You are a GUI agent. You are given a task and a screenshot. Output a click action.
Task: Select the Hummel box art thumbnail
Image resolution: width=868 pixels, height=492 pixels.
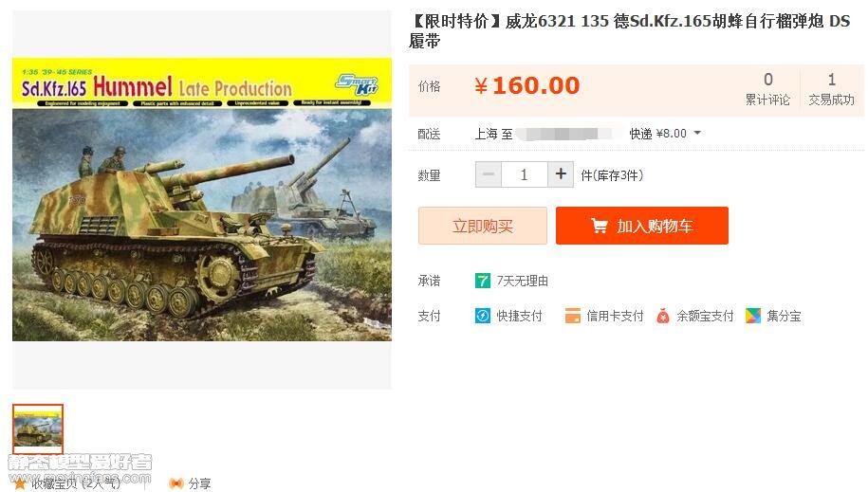pos(38,428)
